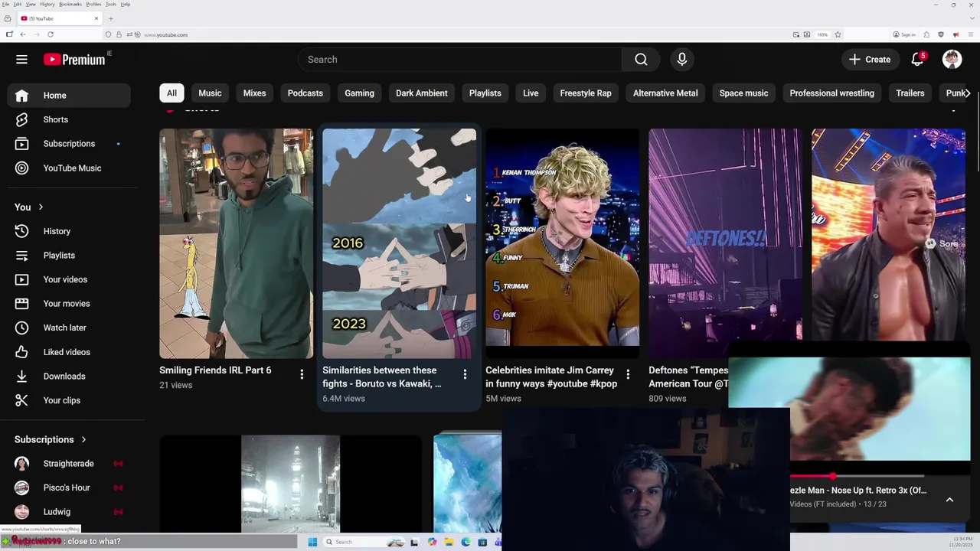
Task: Select the Professional wrestling filter chip
Action: tap(831, 93)
